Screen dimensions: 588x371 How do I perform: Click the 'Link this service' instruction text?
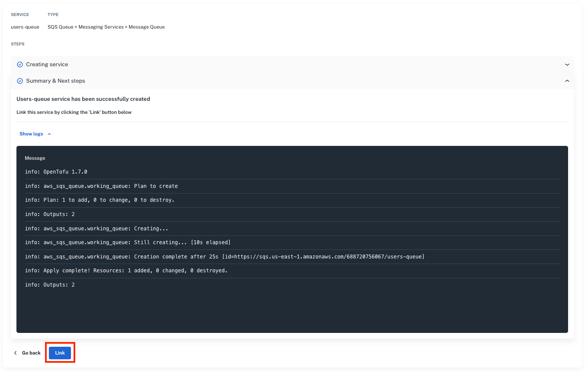(x=74, y=112)
